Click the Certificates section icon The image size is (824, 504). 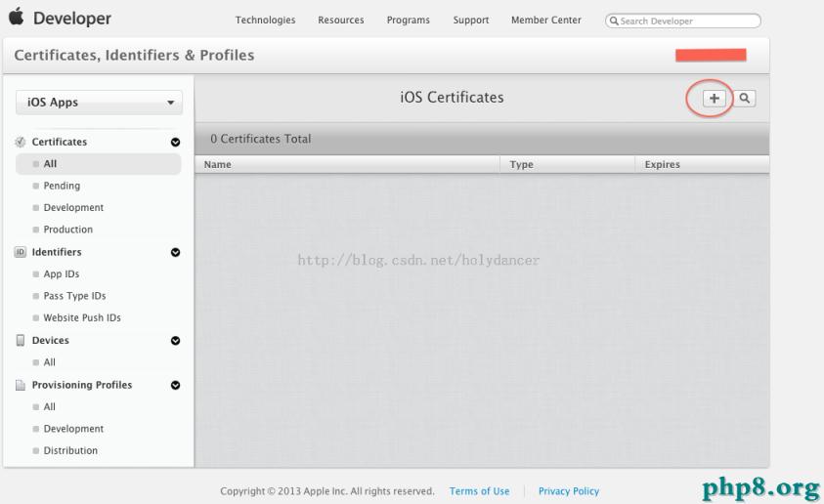coord(20,142)
